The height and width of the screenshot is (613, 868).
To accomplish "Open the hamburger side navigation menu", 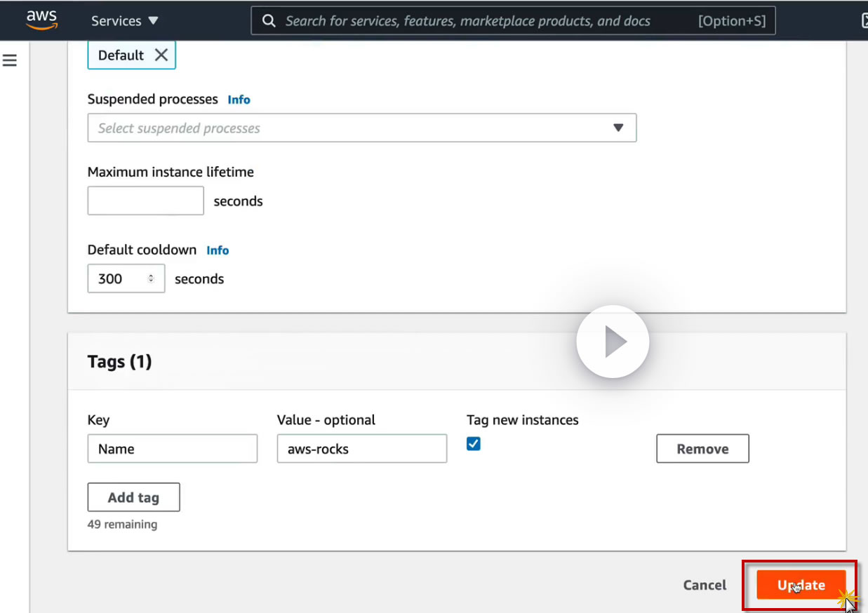I will [10, 60].
